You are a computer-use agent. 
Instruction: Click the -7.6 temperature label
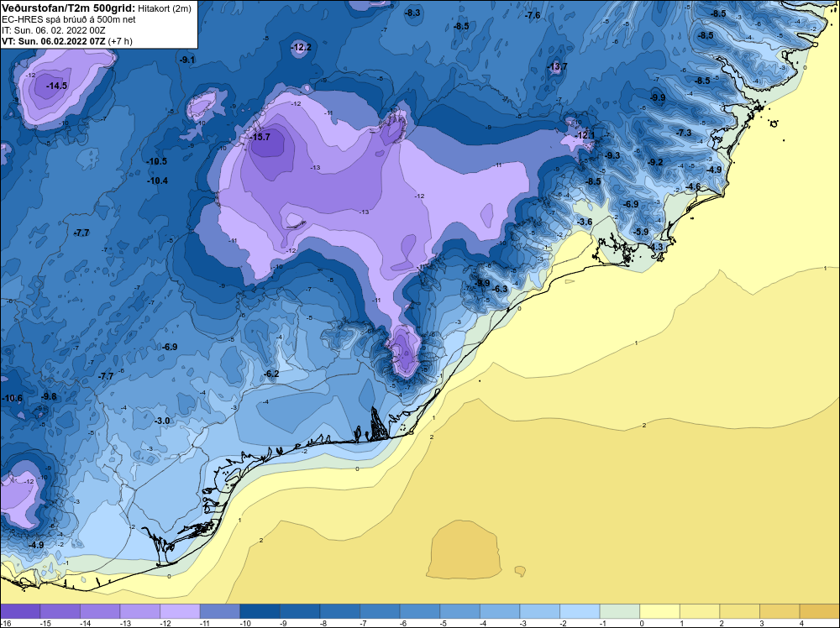(533, 15)
